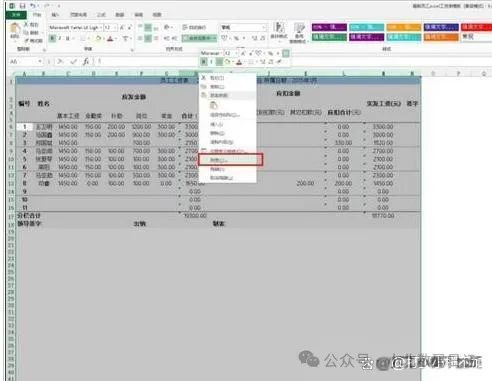Apply the red cell style swatch
The height and width of the screenshot is (381, 492).
[476, 27]
